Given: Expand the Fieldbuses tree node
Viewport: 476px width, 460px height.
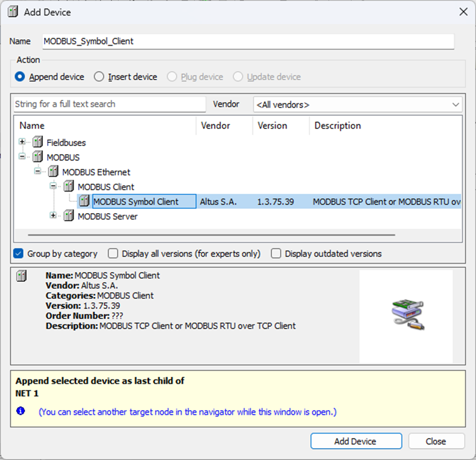Looking at the screenshot, I should pyautogui.click(x=22, y=143).
